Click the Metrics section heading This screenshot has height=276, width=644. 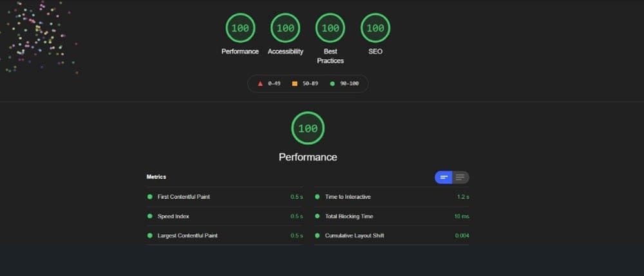[x=156, y=176]
